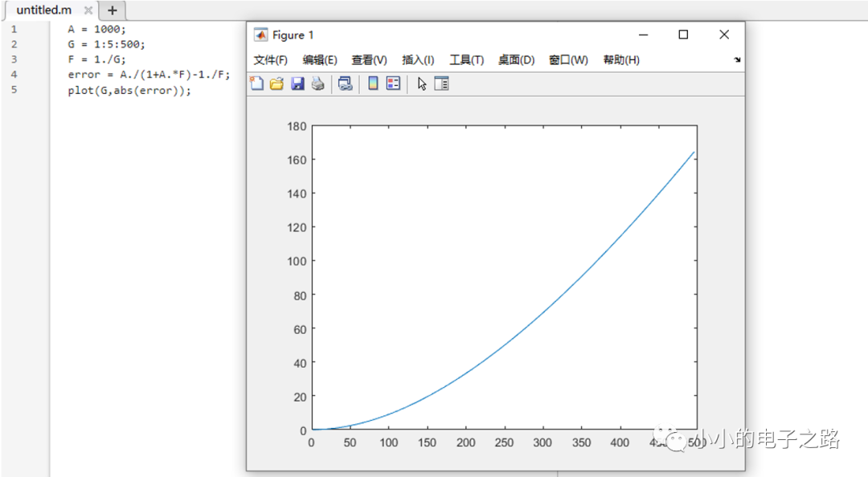The width and height of the screenshot is (868, 477).
Task: Click the Link Plot toolbar icon
Action: pos(345,84)
